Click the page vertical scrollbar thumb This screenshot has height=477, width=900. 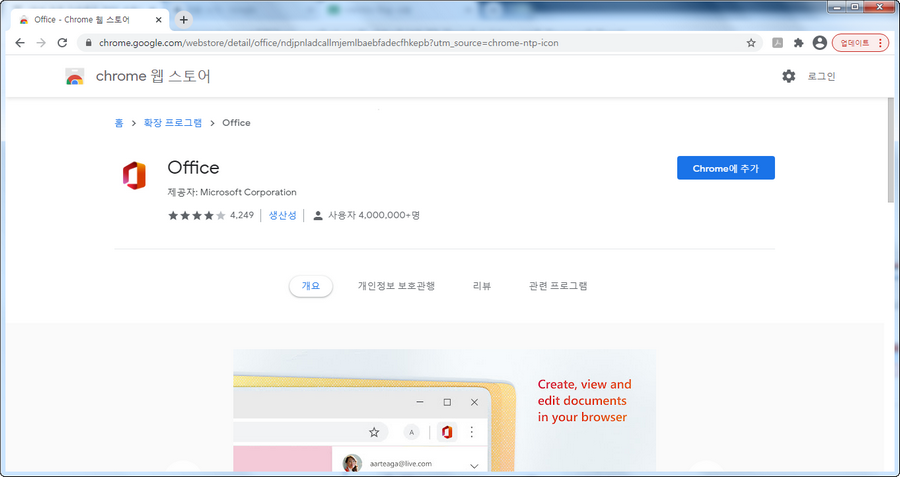[x=890, y=150]
